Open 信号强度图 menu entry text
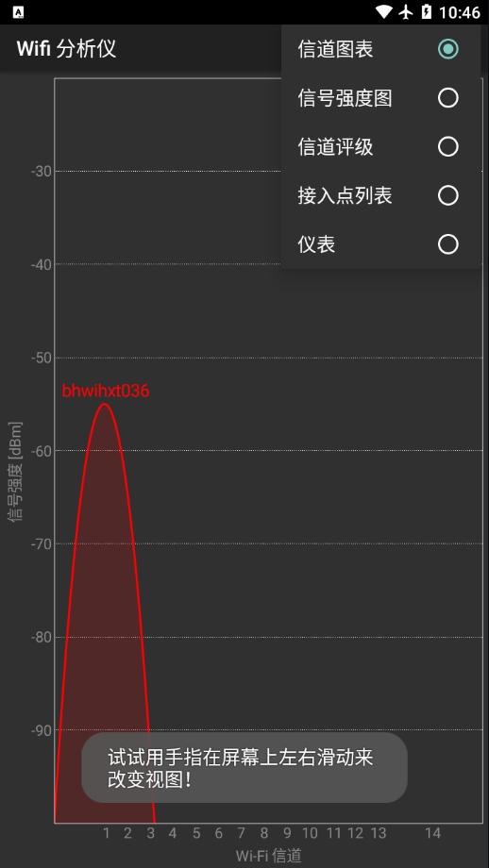Viewport: 489px width, 868px height. pyautogui.click(x=345, y=98)
